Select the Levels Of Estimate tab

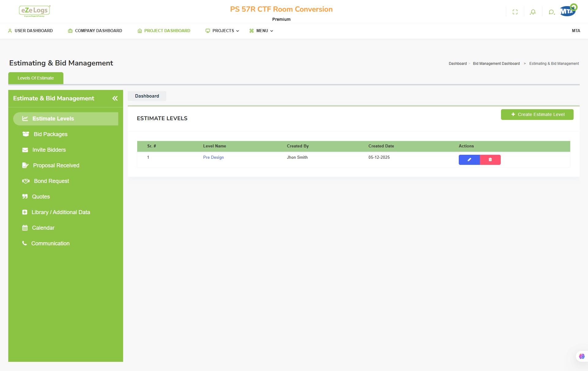click(x=36, y=78)
